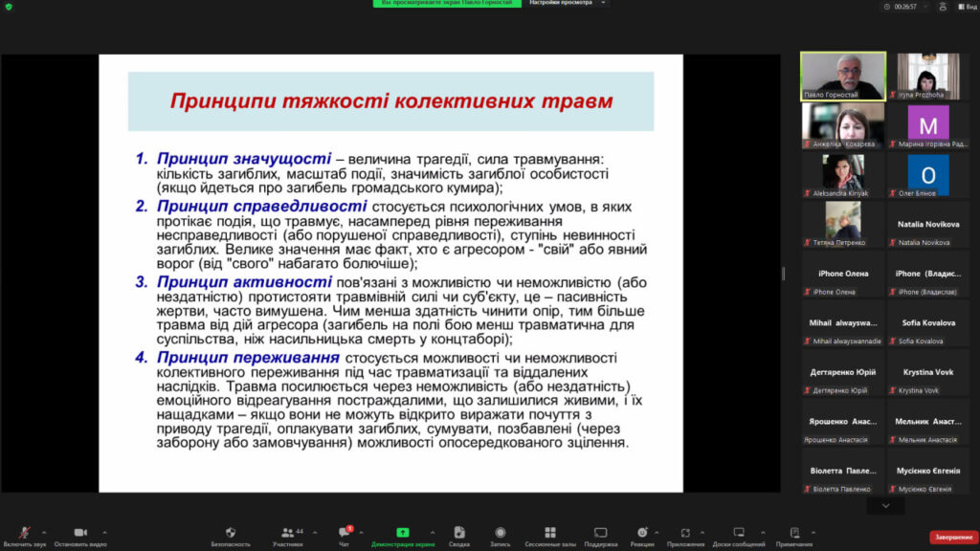Open the Настройки просмотра dropdown

tap(568, 3)
